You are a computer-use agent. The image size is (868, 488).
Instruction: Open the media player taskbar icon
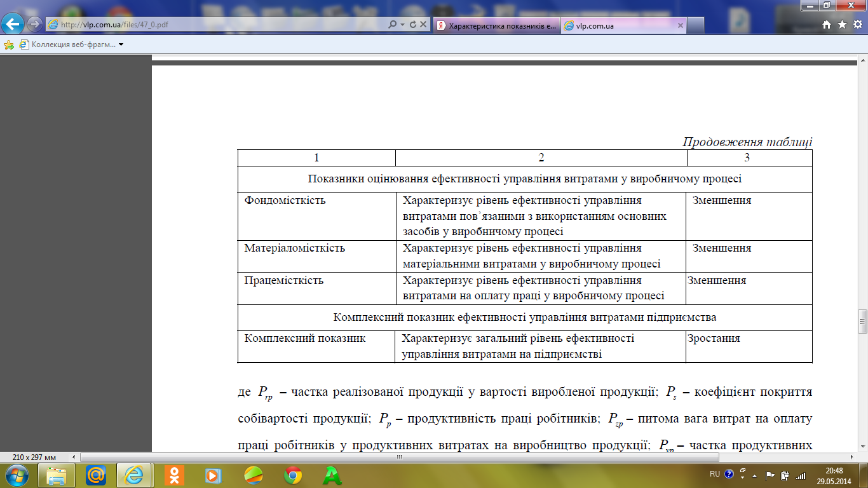(214, 475)
